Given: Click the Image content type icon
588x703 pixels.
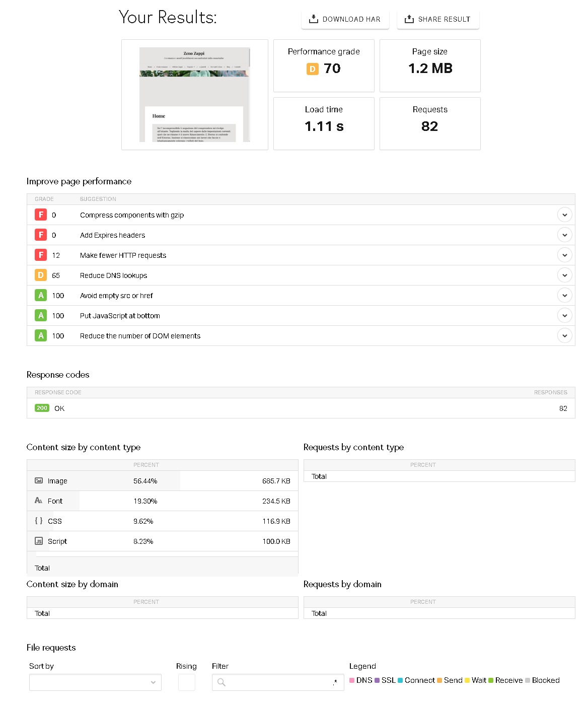Looking at the screenshot, I should click(x=39, y=481).
